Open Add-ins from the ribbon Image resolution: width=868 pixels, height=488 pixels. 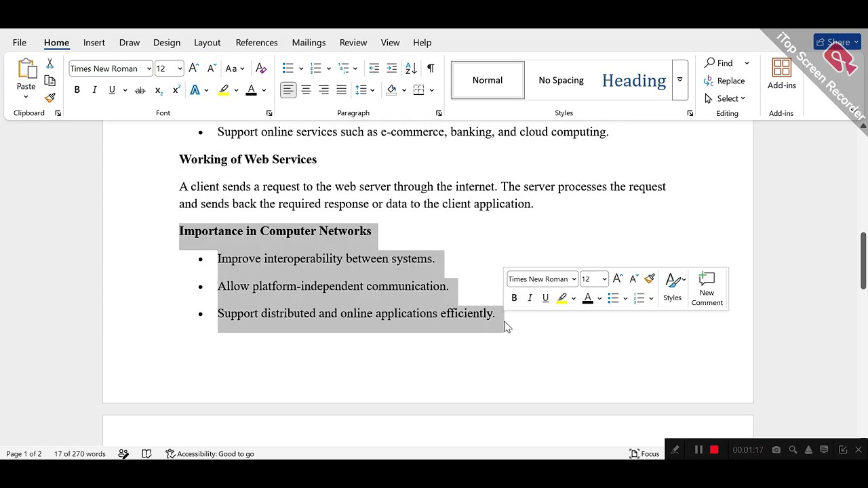[x=781, y=75]
